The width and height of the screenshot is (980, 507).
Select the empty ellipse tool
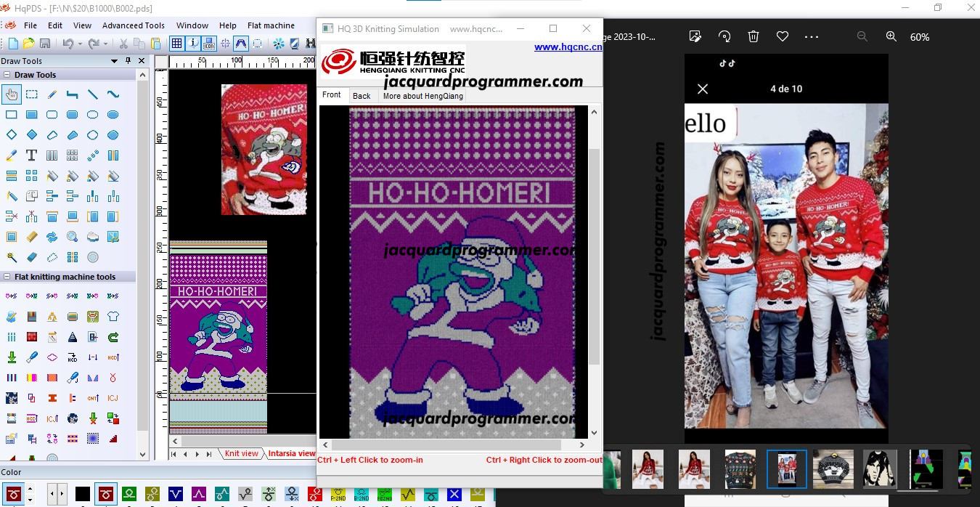click(93, 115)
